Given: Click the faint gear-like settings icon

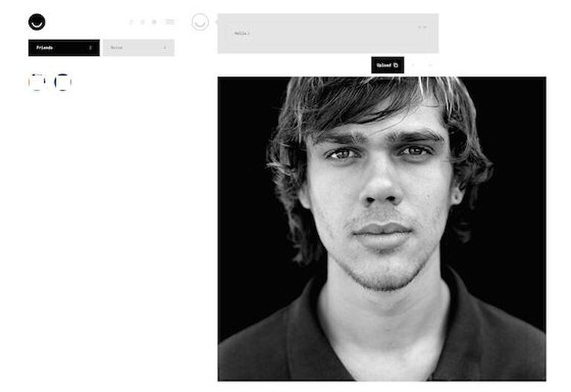Looking at the screenshot, I should pos(154,22).
